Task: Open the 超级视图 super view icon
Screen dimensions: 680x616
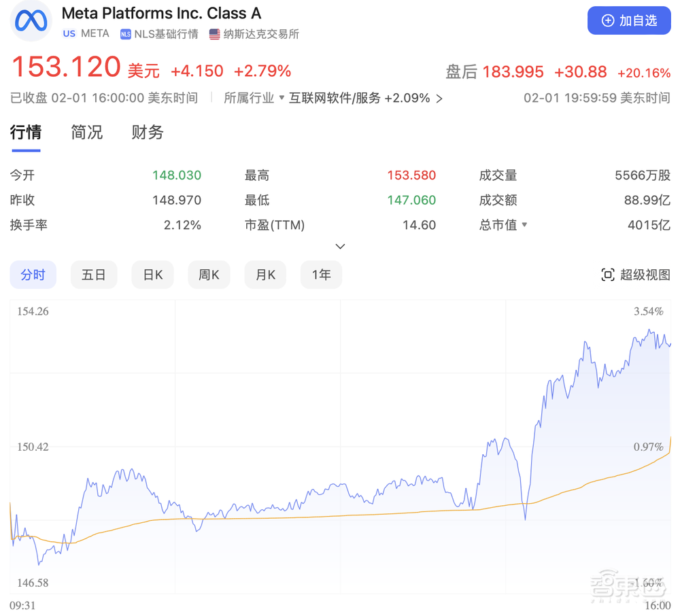Action: click(x=609, y=274)
